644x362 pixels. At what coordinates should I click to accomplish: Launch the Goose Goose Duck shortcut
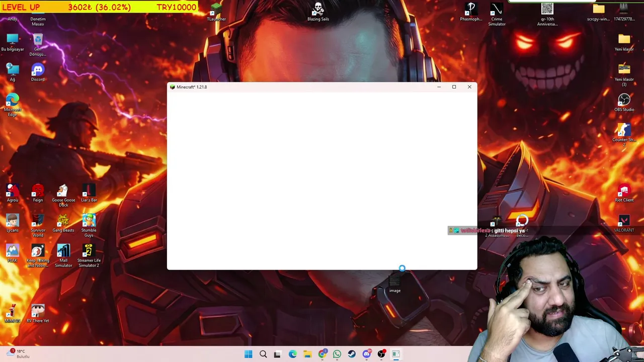point(63,195)
